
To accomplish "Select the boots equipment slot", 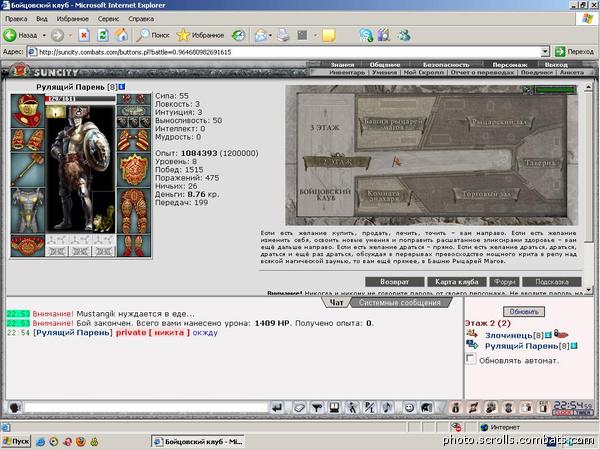I will [134, 246].
